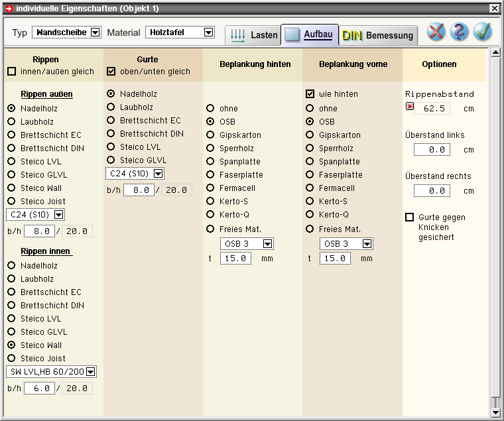Screen dimensions: 504x421
Task: Enable Rippen innen/außen gleich checkbox
Action: tap(11, 72)
